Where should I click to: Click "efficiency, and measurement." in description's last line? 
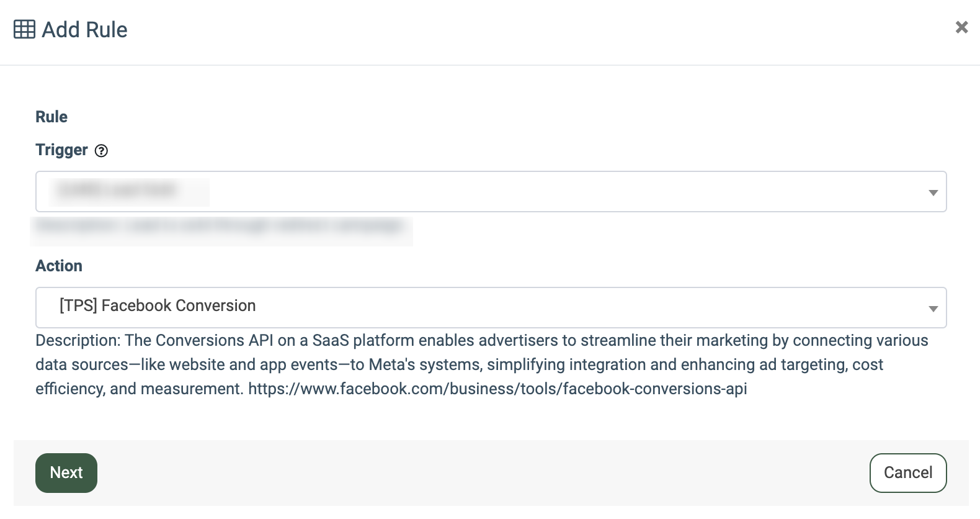(139, 389)
